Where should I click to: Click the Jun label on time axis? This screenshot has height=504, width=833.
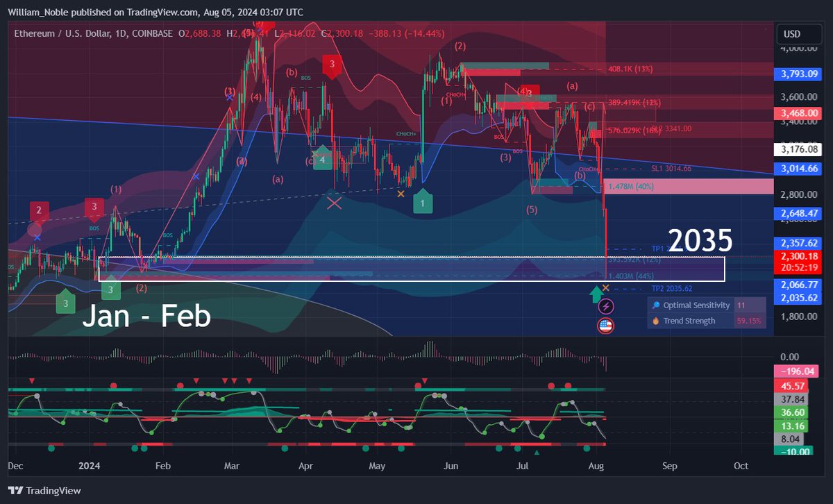point(452,467)
